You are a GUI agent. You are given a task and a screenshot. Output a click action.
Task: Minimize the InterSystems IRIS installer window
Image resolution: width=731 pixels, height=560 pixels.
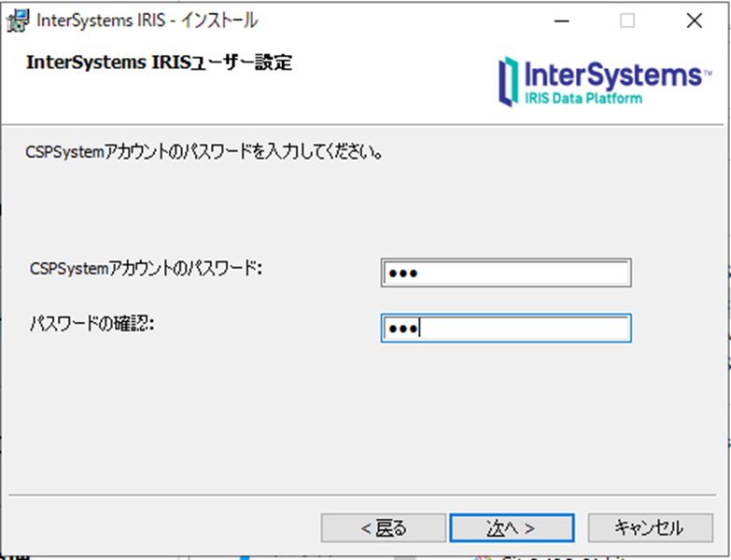561,21
